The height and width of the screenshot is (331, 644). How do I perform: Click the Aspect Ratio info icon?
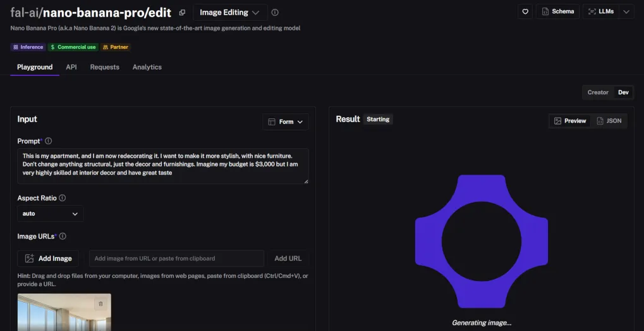[62, 198]
